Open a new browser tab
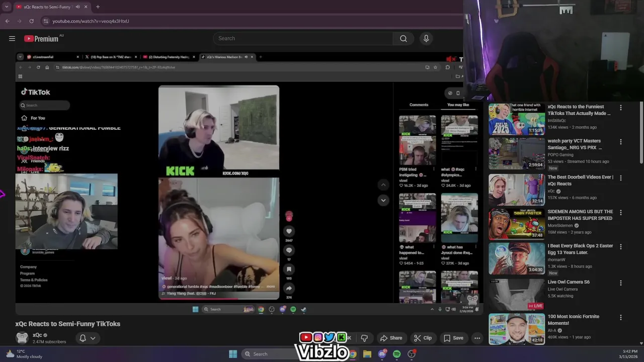Image resolution: width=644 pixels, height=362 pixels. point(98,7)
